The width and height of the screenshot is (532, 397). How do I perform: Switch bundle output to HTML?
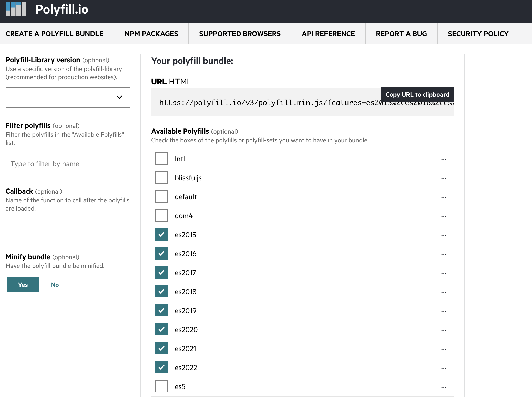click(x=180, y=82)
